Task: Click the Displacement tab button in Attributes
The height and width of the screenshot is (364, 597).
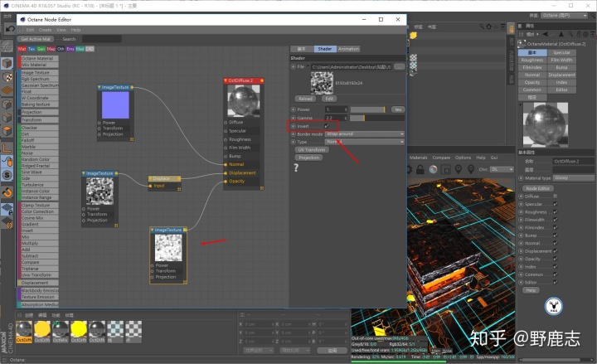Action: tap(561, 75)
